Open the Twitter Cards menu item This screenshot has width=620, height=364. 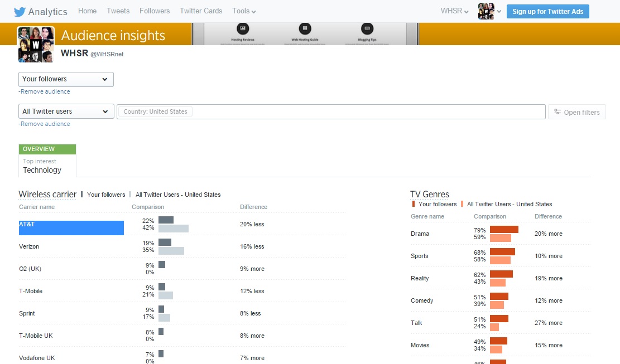(x=201, y=11)
